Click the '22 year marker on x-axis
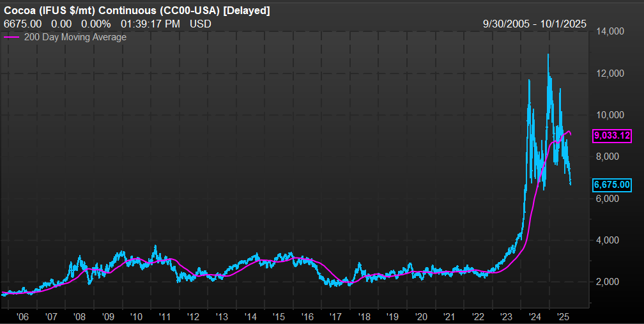 479,316
